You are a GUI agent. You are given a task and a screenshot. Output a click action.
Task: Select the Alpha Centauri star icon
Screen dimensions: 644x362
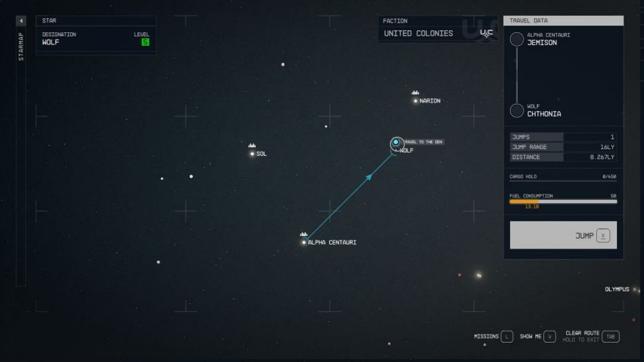click(x=304, y=242)
